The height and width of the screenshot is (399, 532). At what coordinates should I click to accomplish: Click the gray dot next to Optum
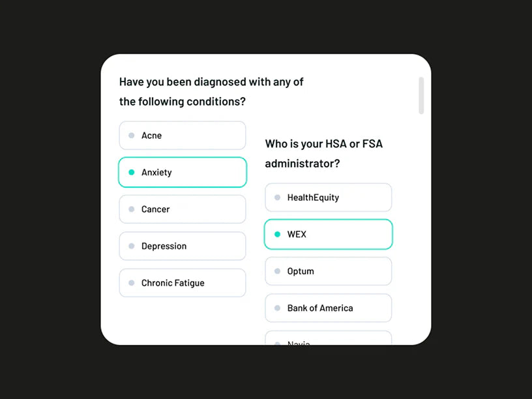(x=278, y=271)
